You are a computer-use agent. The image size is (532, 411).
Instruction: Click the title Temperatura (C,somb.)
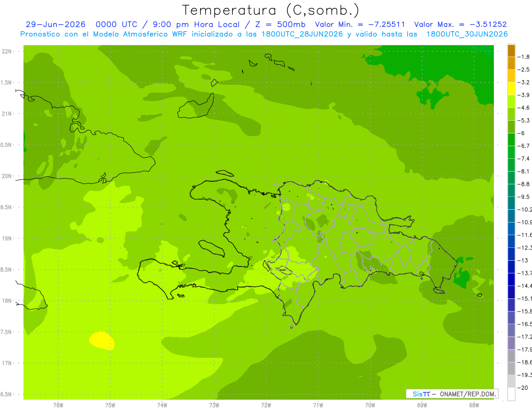point(271,10)
